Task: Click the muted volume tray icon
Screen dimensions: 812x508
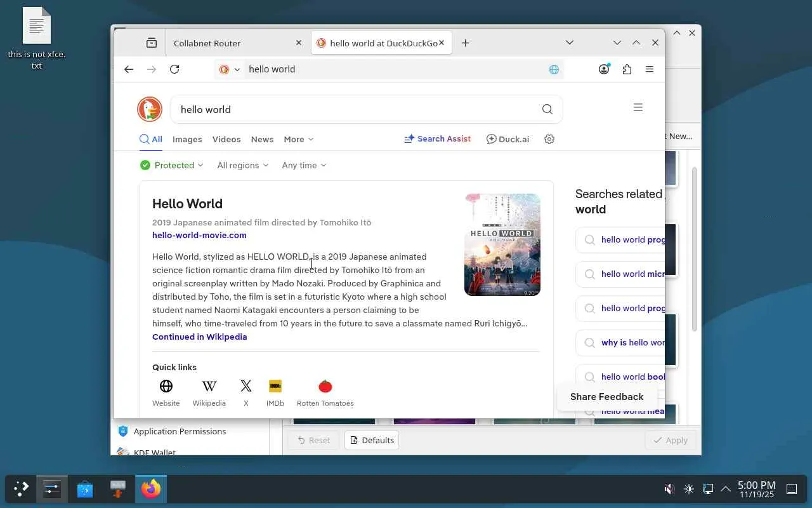Action: click(669, 489)
